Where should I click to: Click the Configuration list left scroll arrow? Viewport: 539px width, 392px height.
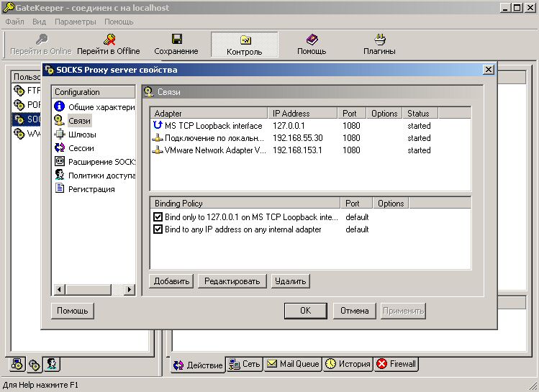(x=60, y=290)
